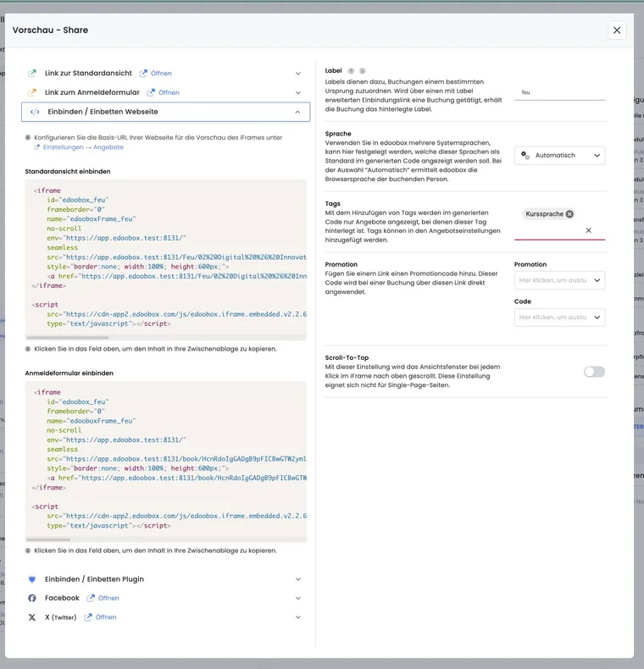Select the X (Twitter) header text
Viewport: 644px width, 669px height.
point(61,617)
